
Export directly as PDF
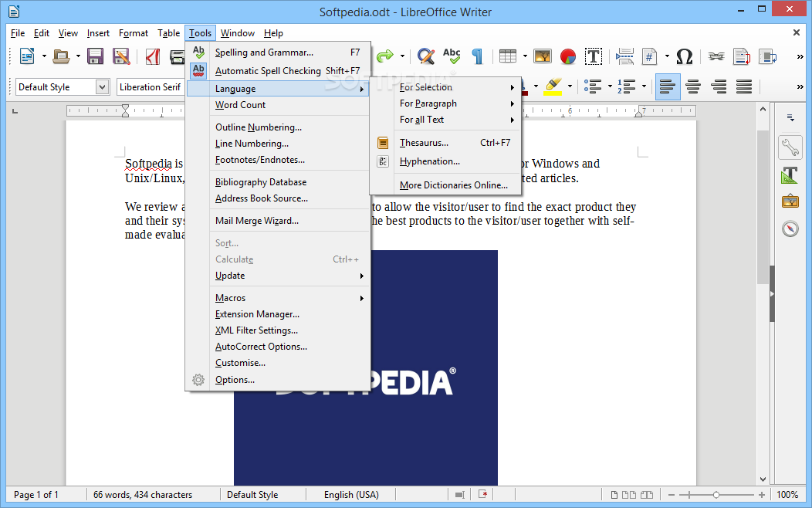point(152,56)
